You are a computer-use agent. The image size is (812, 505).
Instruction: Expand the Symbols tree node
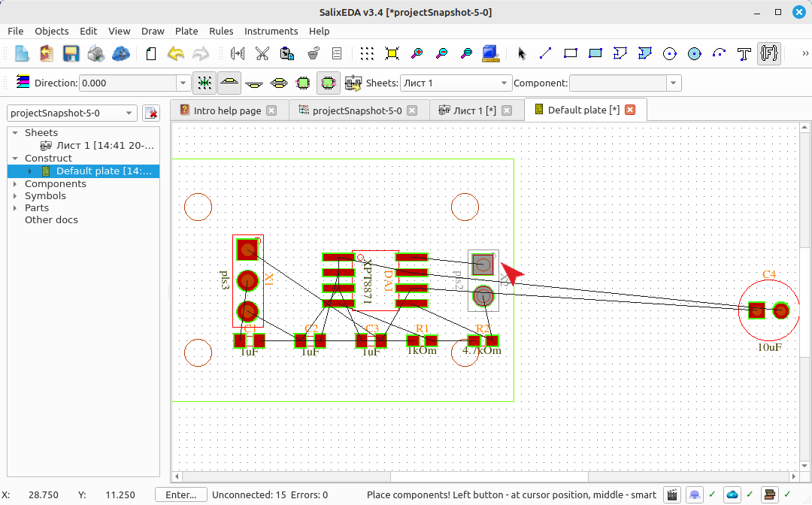click(x=15, y=196)
